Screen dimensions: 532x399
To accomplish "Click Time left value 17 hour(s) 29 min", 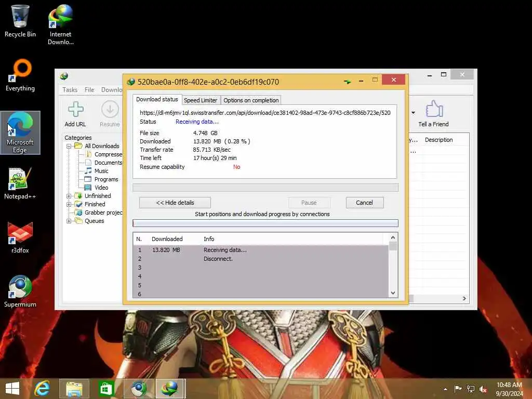I will pyautogui.click(x=215, y=158).
